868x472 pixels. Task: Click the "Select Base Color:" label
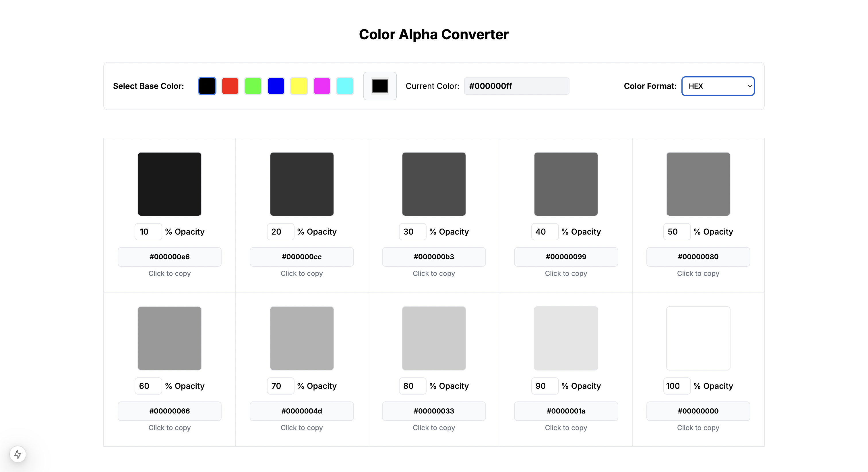[x=149, y=86]
